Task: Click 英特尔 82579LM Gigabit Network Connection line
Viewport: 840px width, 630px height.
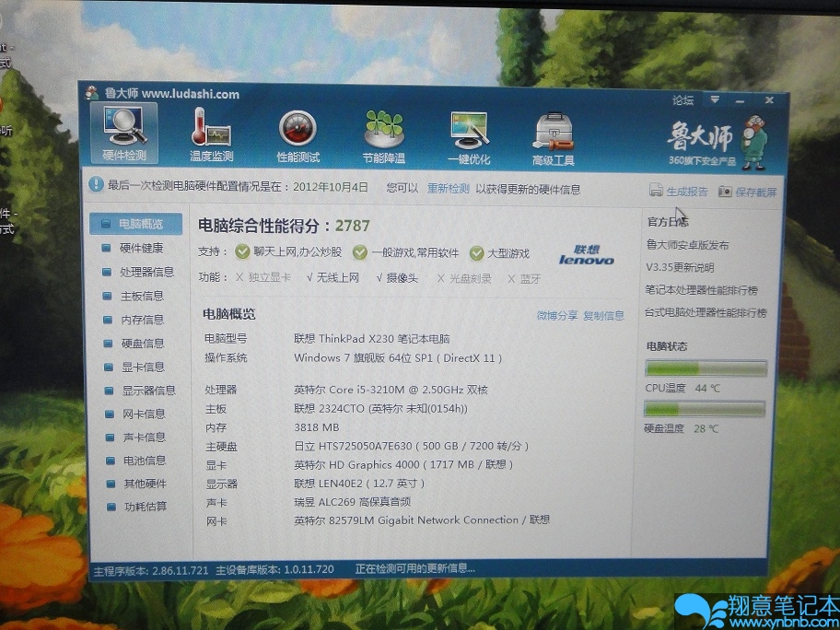Action: 422,519
